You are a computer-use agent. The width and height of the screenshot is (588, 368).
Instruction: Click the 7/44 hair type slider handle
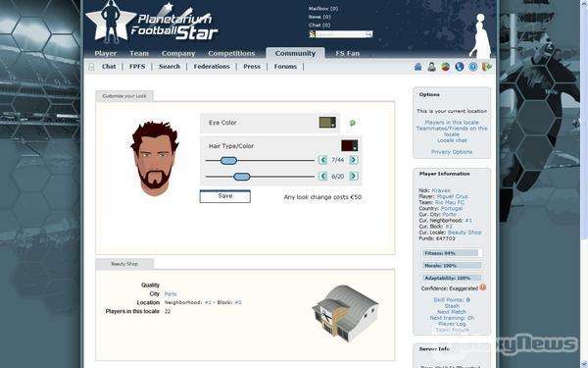tap(228, 161)
